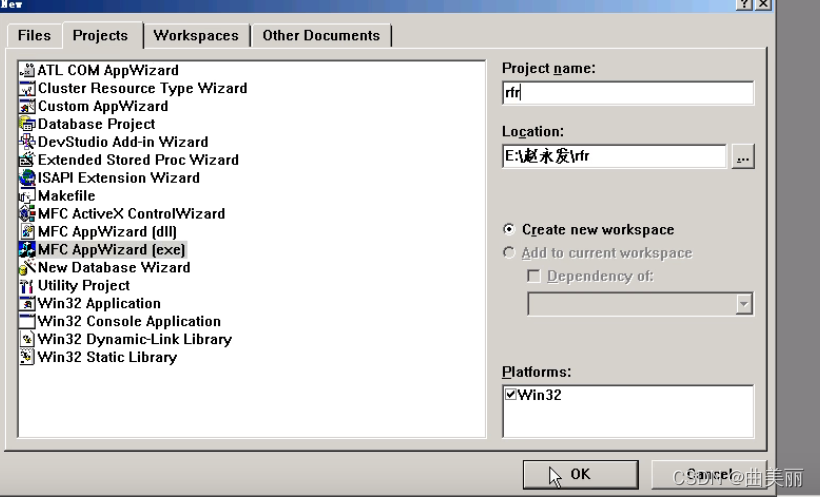Image resolution: width=820 pixels, height=497 pixels.
Task: Switch to the Projects tab
Action: click(x=100, y=36)
